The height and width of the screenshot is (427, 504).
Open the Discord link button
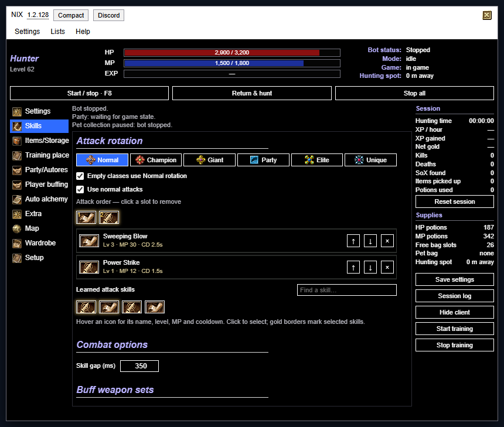(x=108, y=15)
